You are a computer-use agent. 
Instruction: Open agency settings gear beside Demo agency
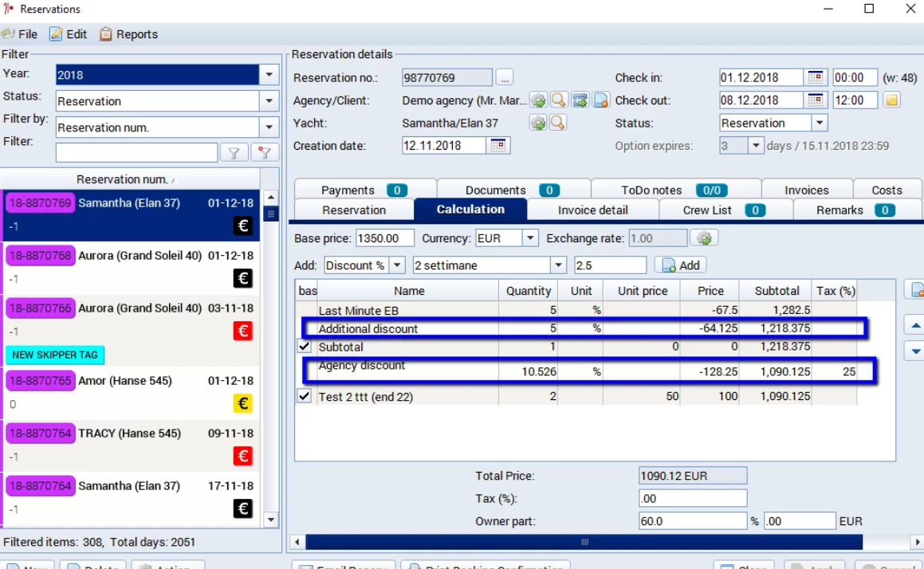pyautogui.click(x=538, y=100)
